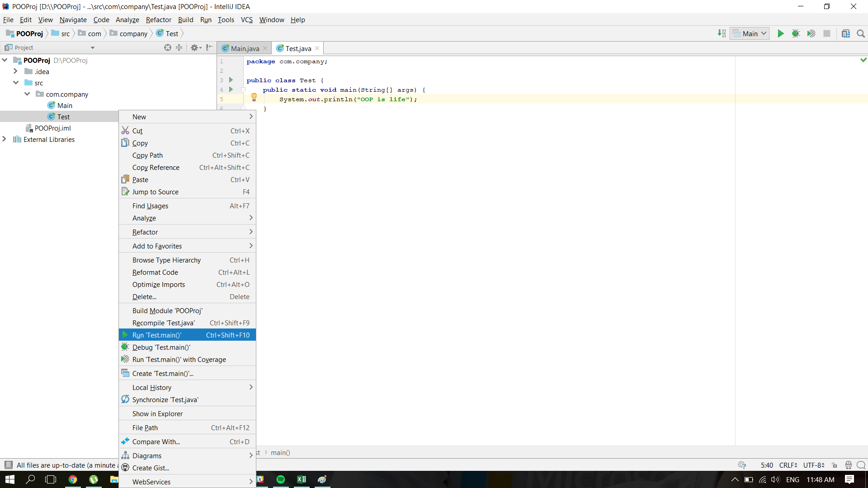Open CRLF line separator selector
868x488 pixels.
pyautogui.click(x=788, y=465)
